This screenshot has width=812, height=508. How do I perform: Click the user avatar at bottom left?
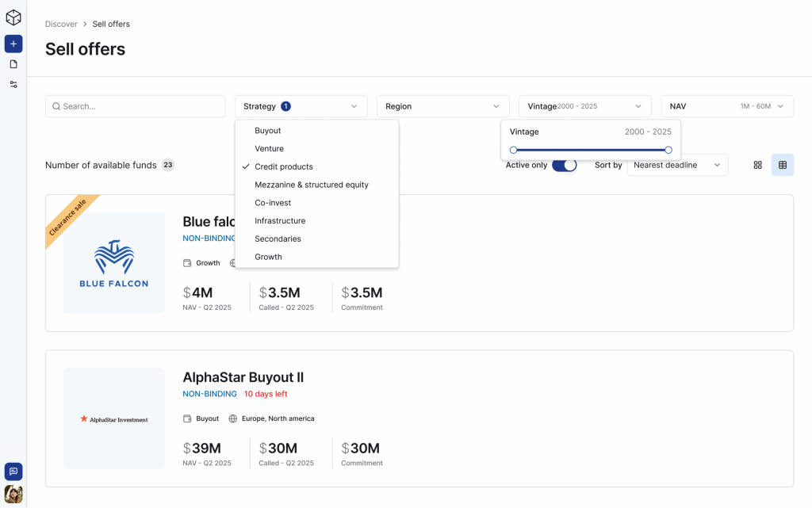[x=13, y=495]
